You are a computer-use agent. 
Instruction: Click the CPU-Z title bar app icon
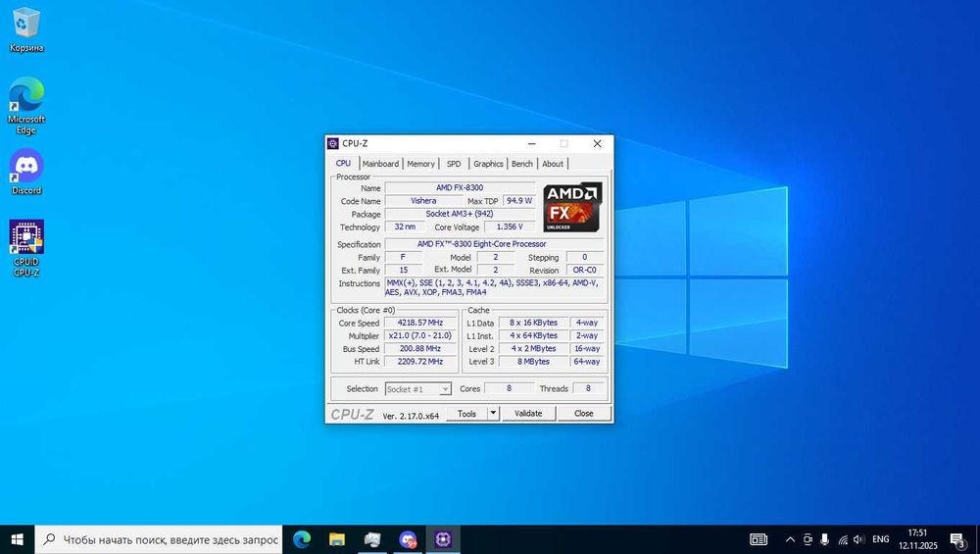tap(333, 144)
